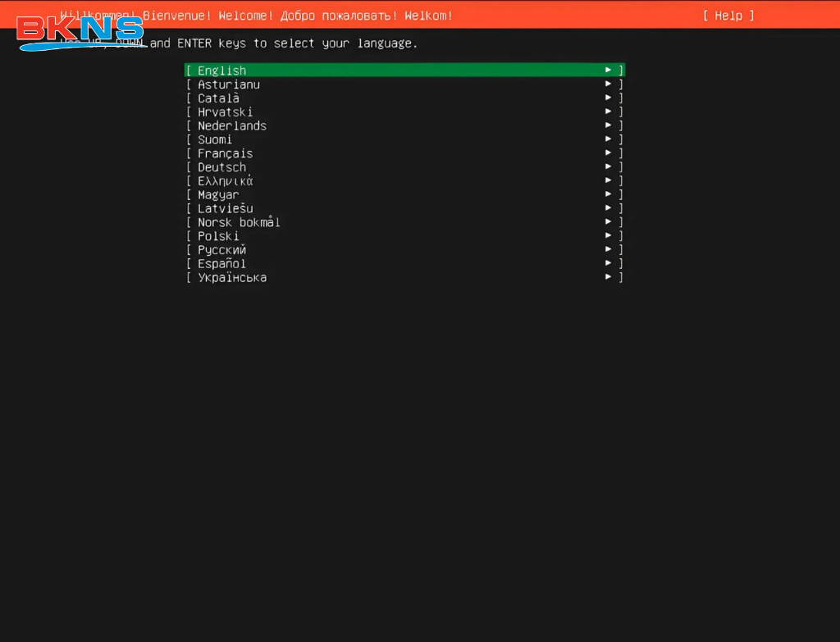The height and width of the screenshot is (642, 840).
Task: Click the arrow icon next to Latviešu
Action: click(608, 208)
